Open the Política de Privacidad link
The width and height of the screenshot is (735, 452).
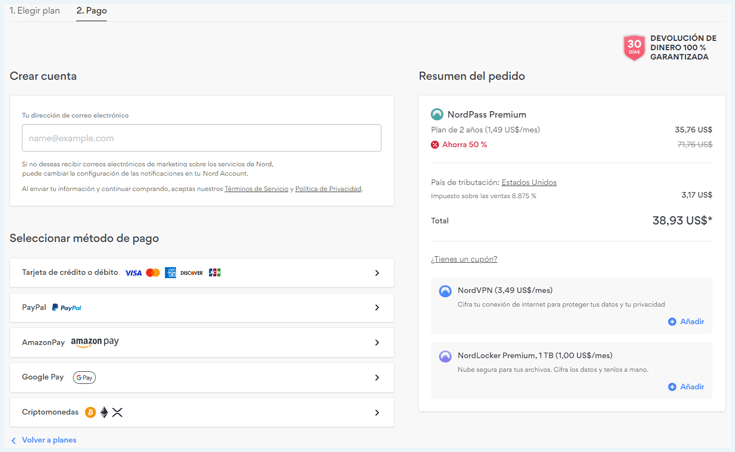[x=328, y=188]
